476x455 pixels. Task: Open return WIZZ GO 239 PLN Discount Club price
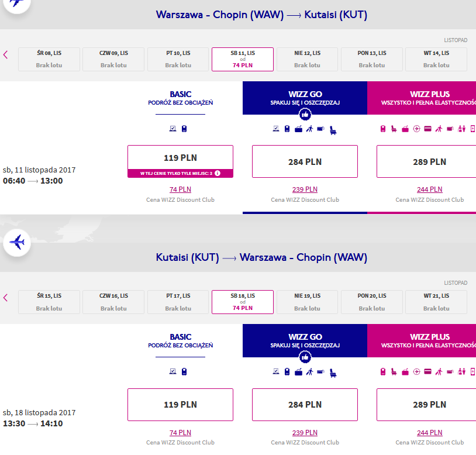coord(305,433)
